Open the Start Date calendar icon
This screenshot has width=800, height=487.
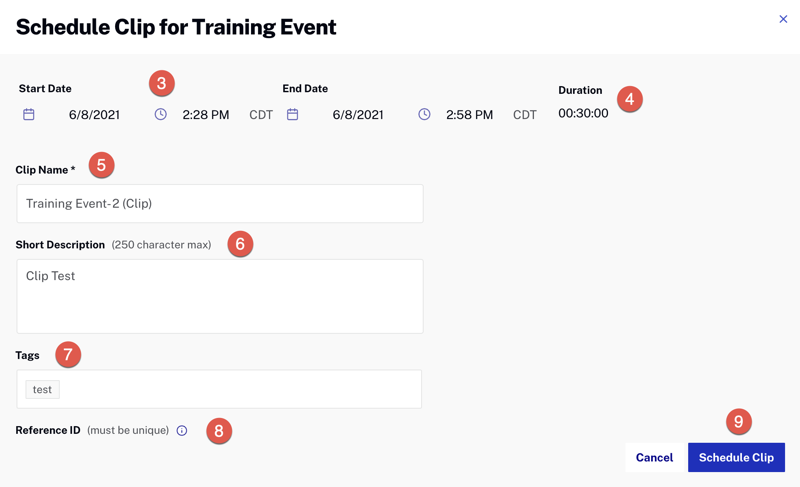(x=29, y=115)
